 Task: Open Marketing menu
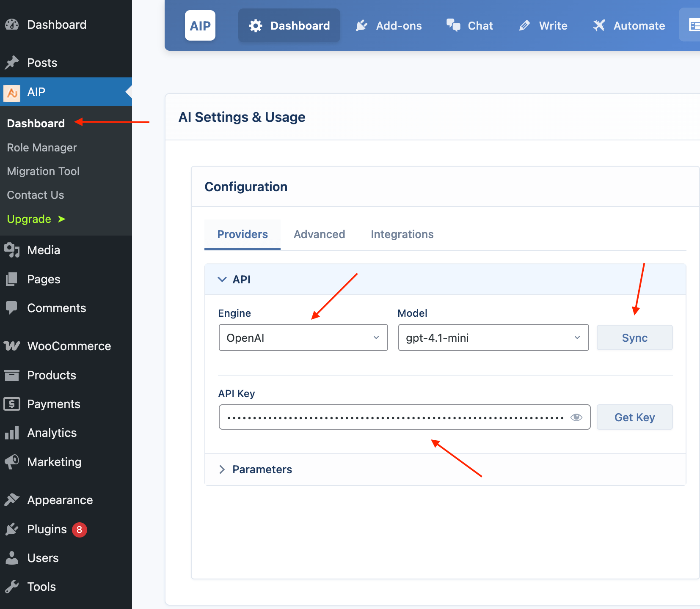(66, 462)
